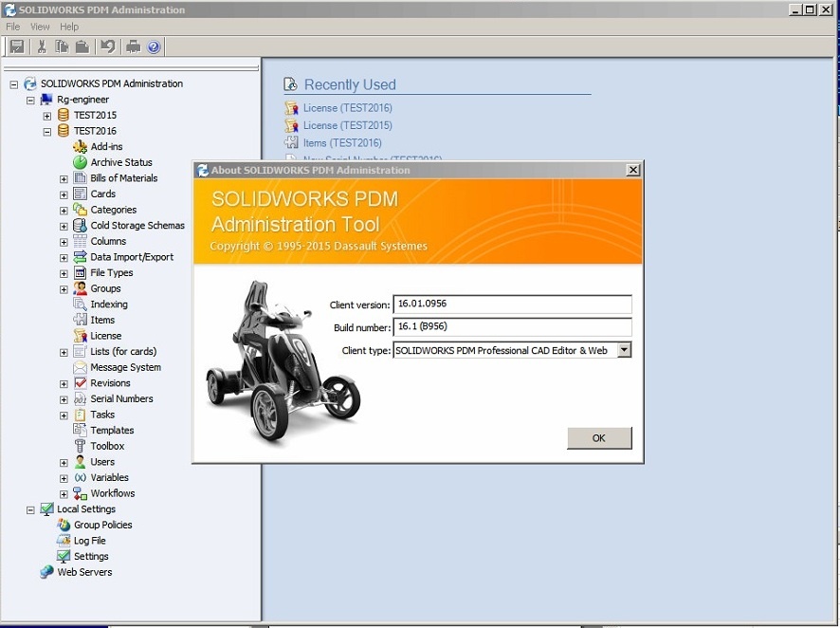Screen dimensions: 840x628
Task: Select the Group Policies icon
Action: click(x=64, y=525)
